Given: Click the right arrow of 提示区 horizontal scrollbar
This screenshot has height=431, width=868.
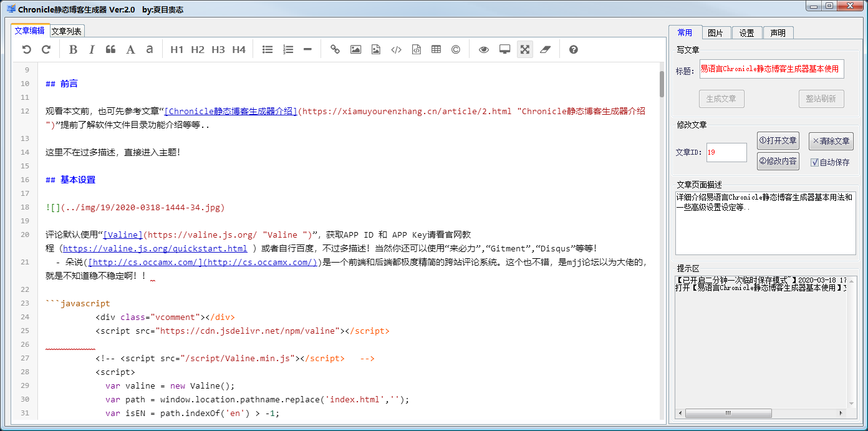Looking at the screenshot, I should [x=842, y=414].
